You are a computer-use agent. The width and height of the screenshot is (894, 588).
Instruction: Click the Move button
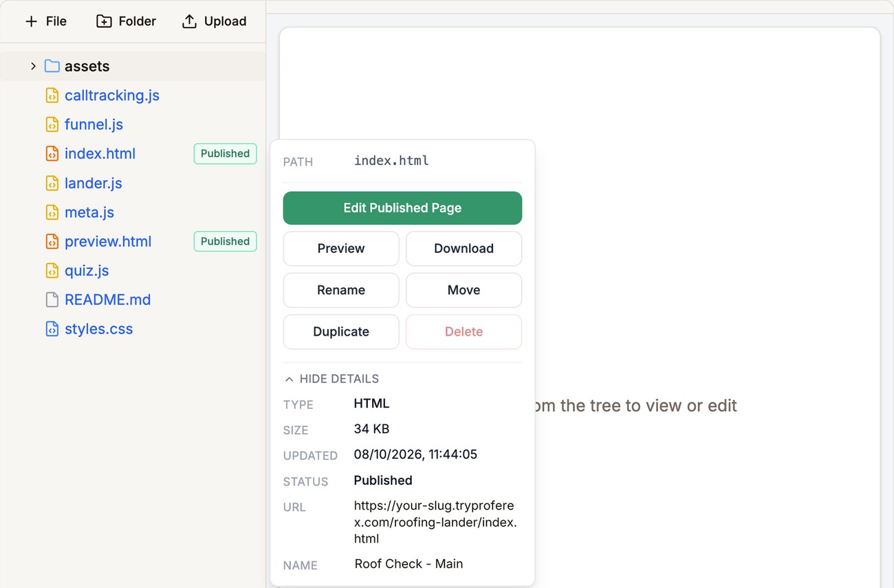coord(464,290)
